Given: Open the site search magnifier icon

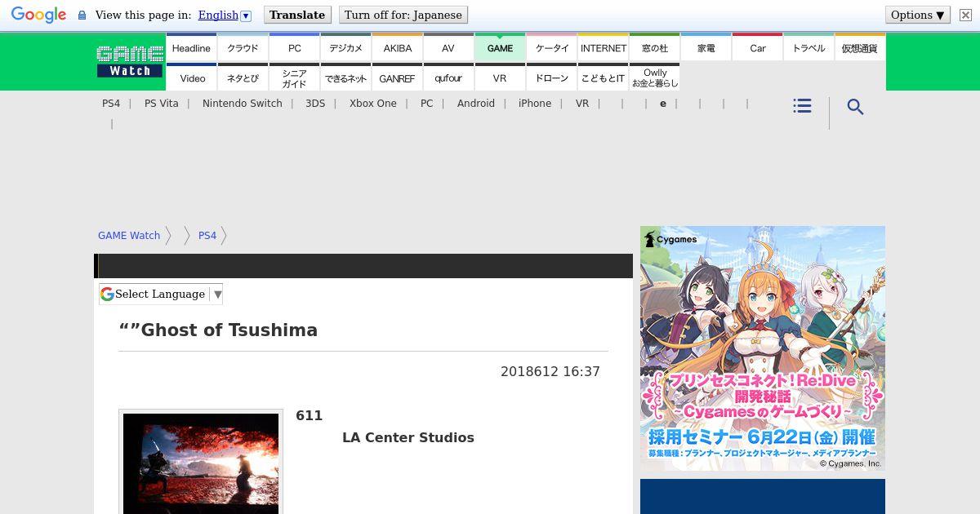Looking at the screenshot, I should (x=855, y=107).
